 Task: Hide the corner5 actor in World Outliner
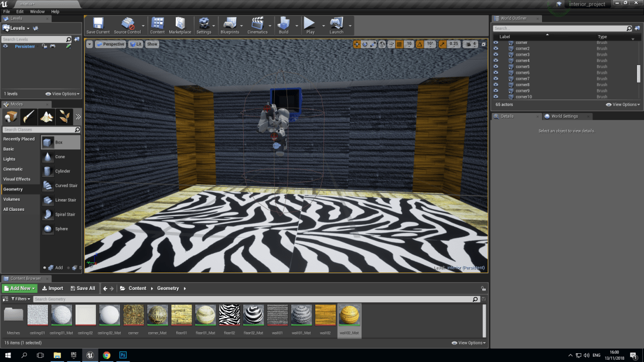pyautogui.click(x=496, y=66)
